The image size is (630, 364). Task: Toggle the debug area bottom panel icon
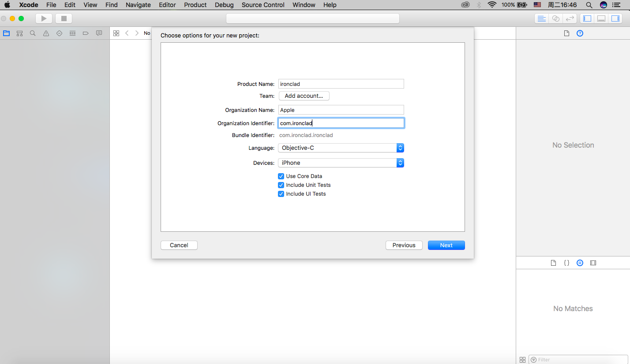[601, 19]
